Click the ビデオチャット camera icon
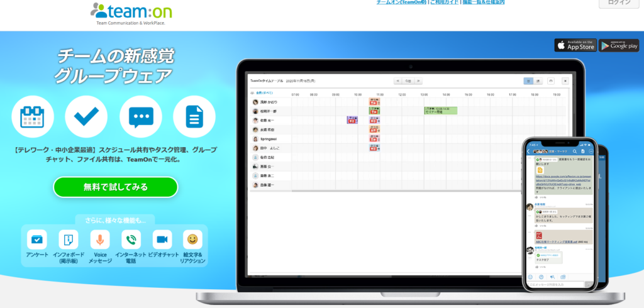 click(162, 239)
